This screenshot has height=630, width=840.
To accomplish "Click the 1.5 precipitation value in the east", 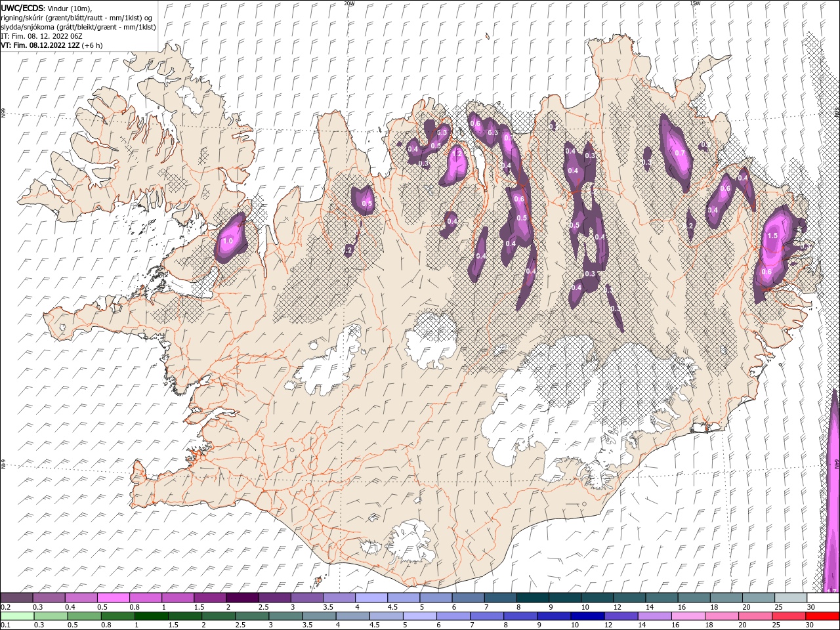I will coord(772,236).
